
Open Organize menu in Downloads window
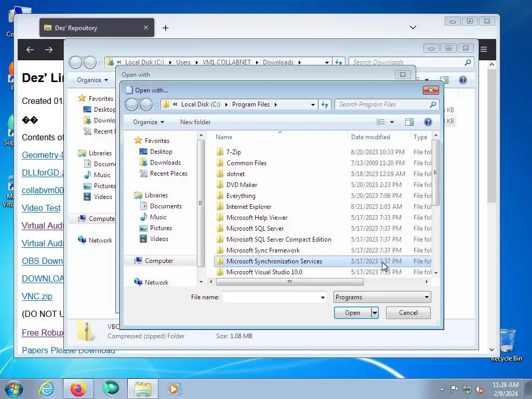click(92, 80)
